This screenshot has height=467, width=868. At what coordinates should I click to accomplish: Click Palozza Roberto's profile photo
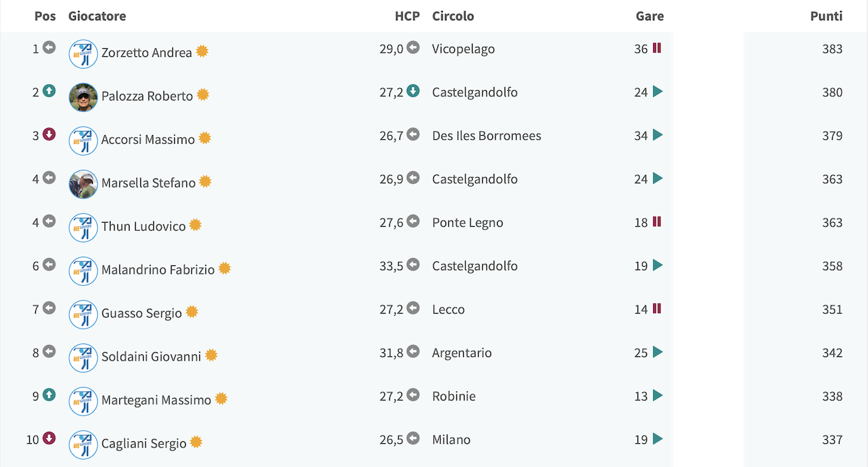[x=83, y=97]
